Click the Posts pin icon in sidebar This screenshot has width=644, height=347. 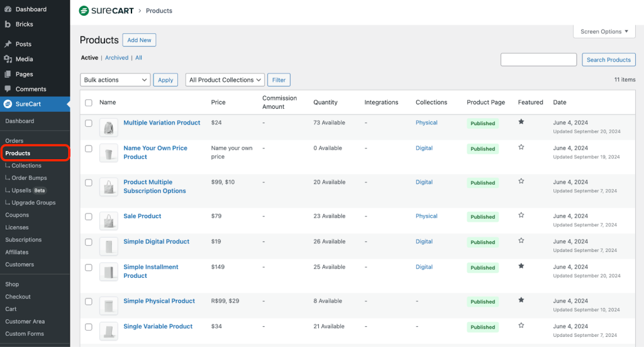click(x=8, y=45)
